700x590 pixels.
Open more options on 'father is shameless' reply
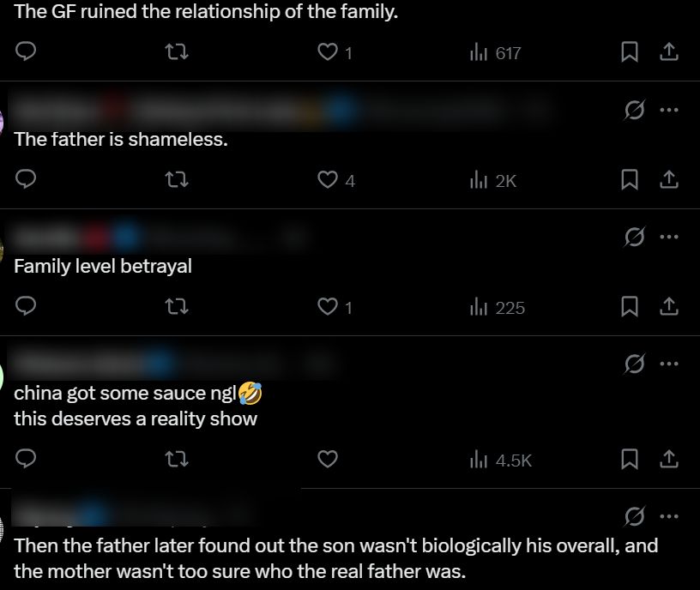[x=669, y=110]
